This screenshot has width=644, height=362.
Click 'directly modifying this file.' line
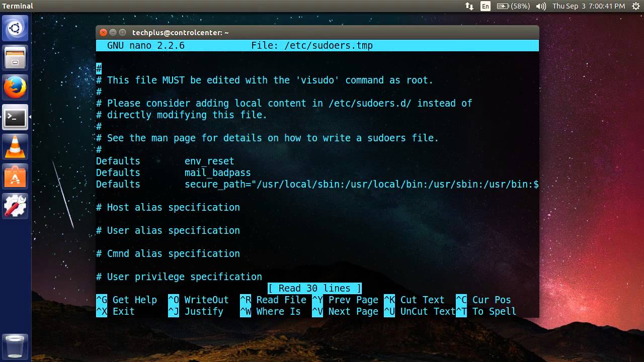point(182,115)
